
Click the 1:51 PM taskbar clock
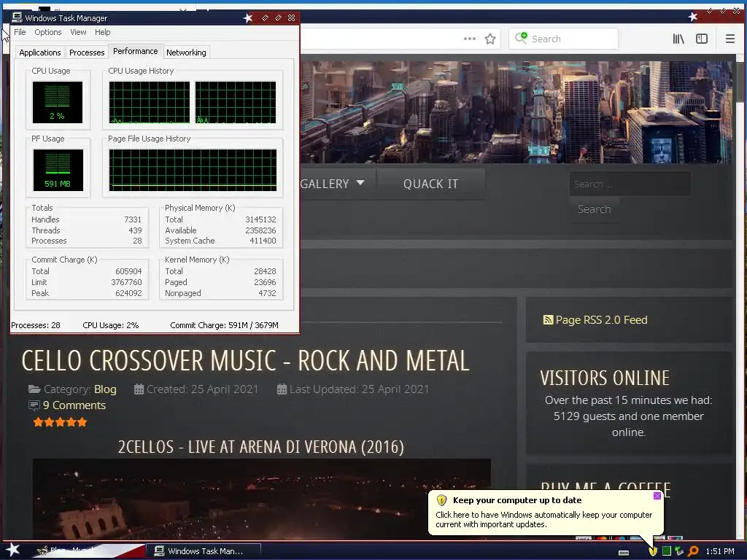[720, 551]
